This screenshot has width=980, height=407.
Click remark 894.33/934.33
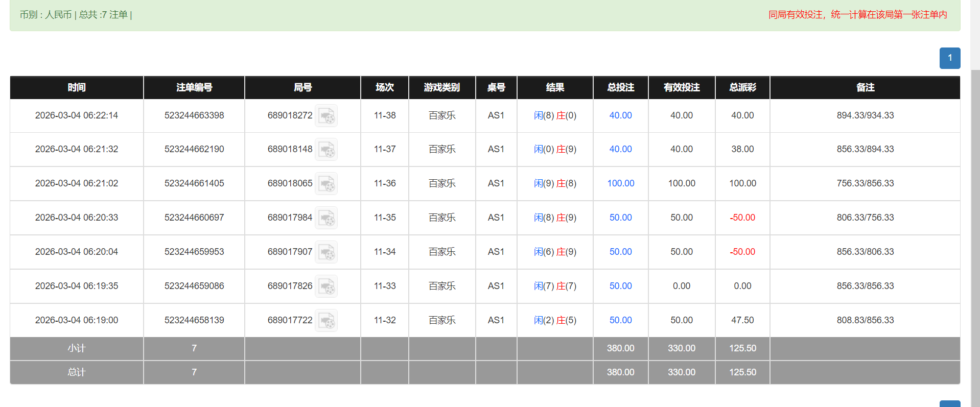pos(865,115)
